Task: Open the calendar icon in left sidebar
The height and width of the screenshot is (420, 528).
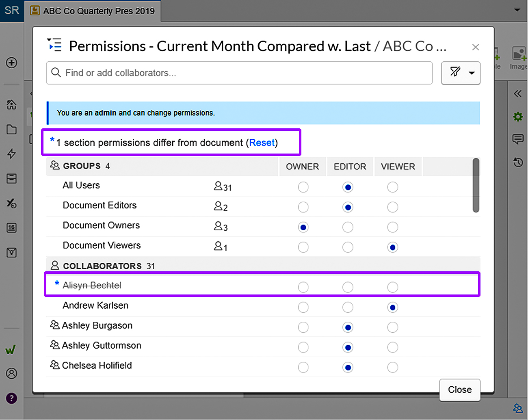Action: point(11,228)
